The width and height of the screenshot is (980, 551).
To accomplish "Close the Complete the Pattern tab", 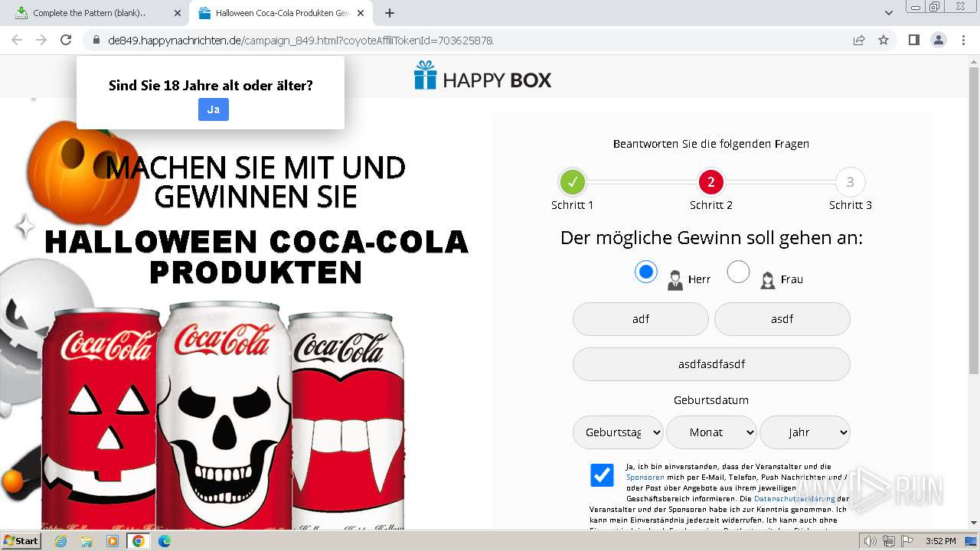I will click(x=178, y=13).
